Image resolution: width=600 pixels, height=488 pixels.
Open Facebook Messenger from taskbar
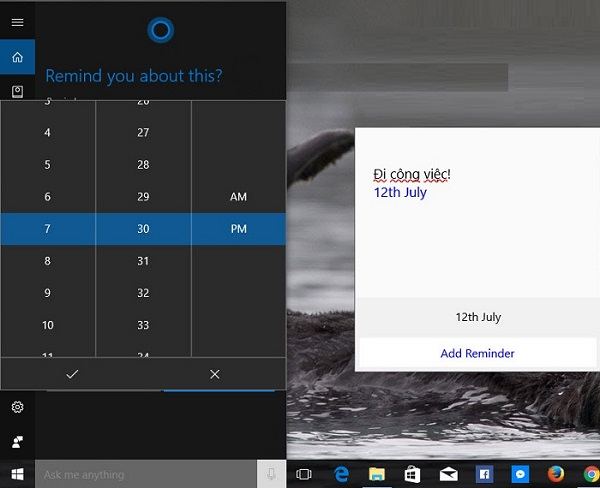[519, 474]
